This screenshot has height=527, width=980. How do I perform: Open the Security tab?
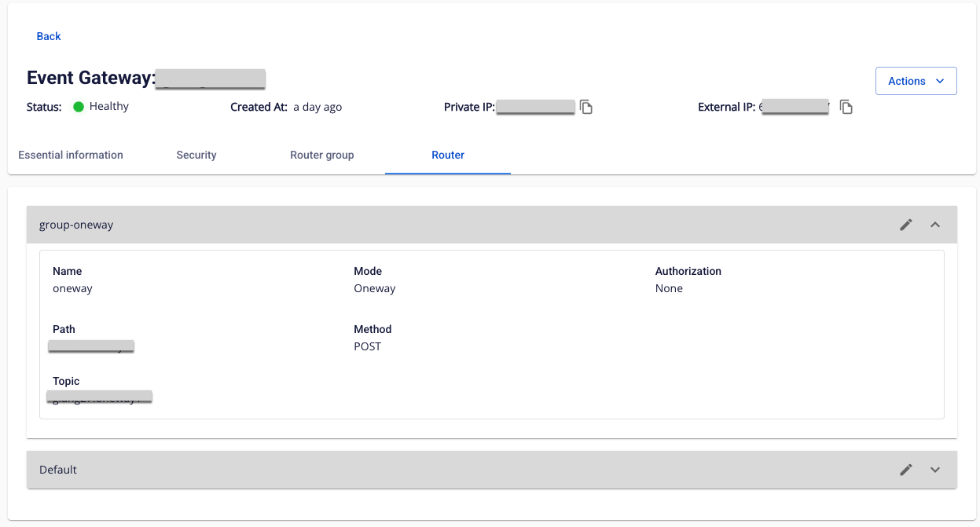[x=196, y=155]
